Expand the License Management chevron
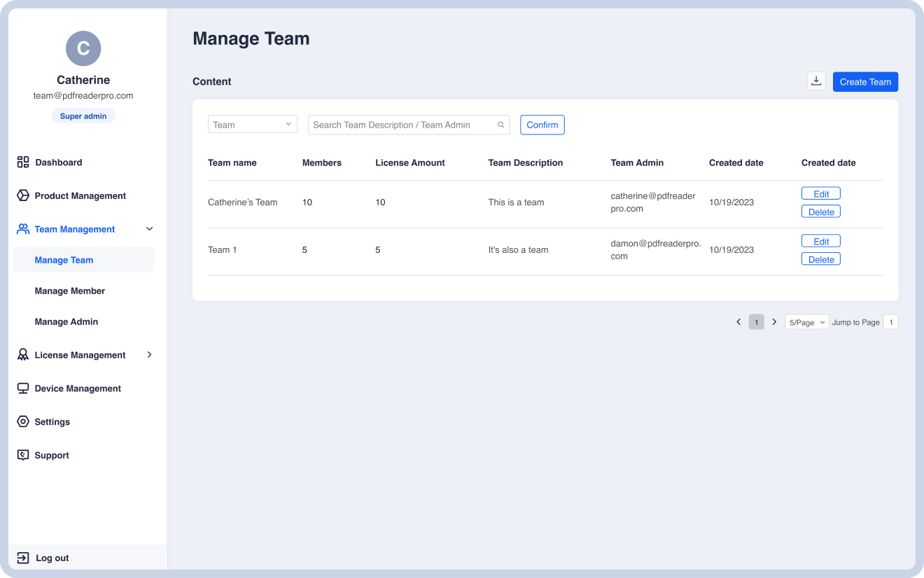The width and height of the screenshot is (924, 578). point(149,355)
